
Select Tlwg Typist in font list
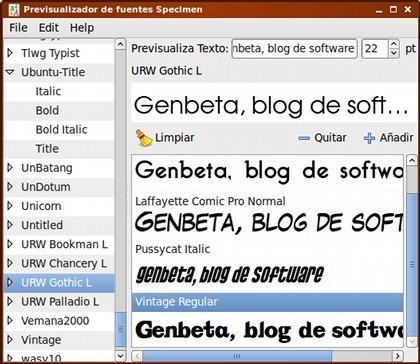point(50,53)
